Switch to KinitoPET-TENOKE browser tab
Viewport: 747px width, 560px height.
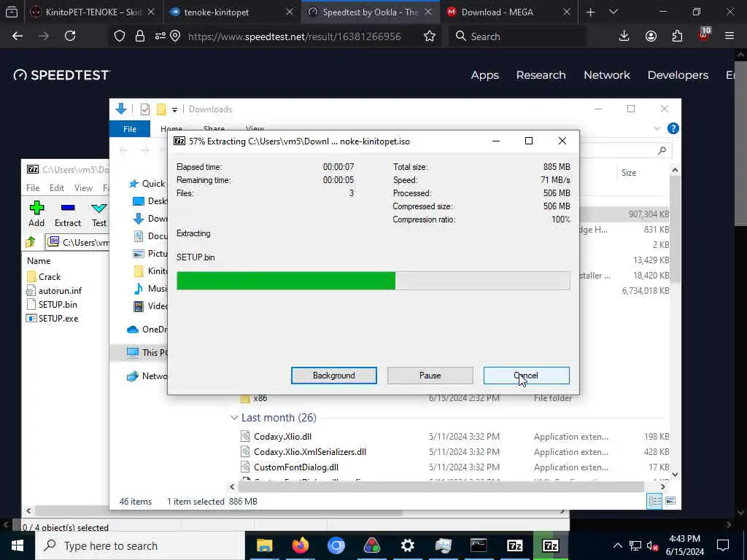pyautogui.click(x=93, y=12)
